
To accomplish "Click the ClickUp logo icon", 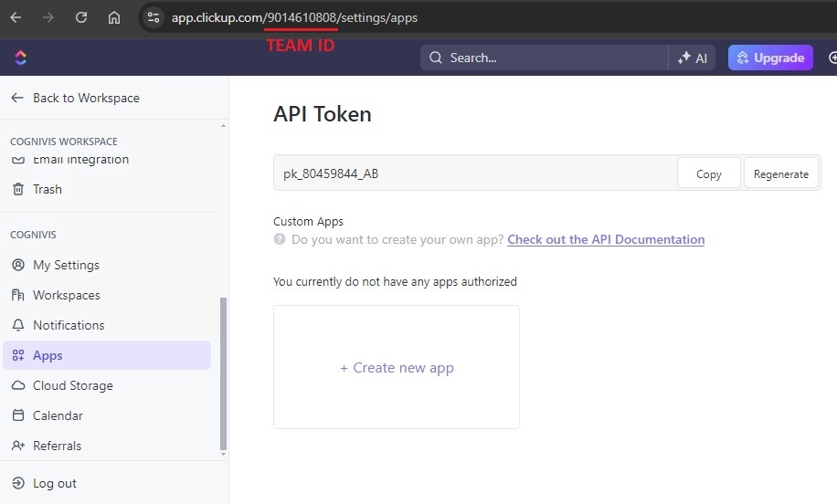I will pos(20,58).
